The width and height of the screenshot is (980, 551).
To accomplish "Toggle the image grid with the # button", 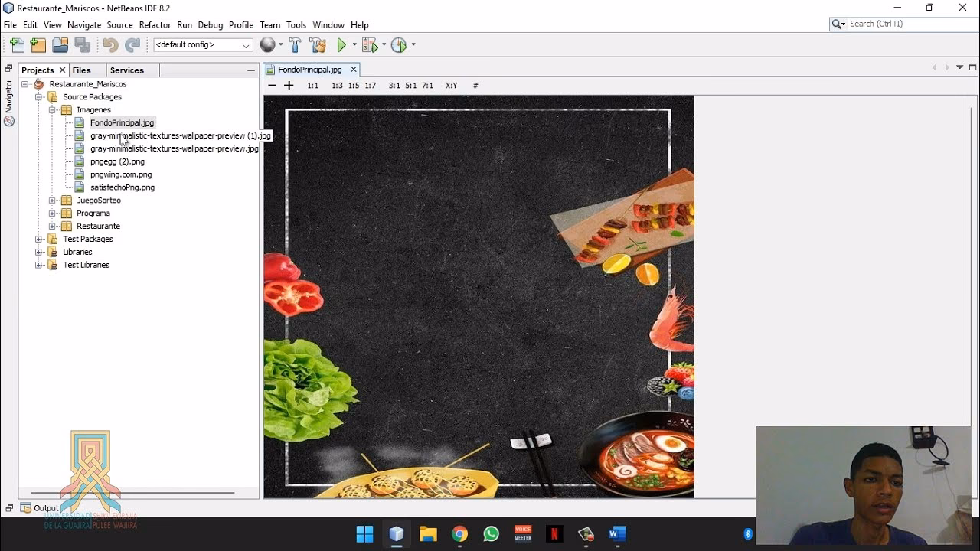I will [475, 86].
